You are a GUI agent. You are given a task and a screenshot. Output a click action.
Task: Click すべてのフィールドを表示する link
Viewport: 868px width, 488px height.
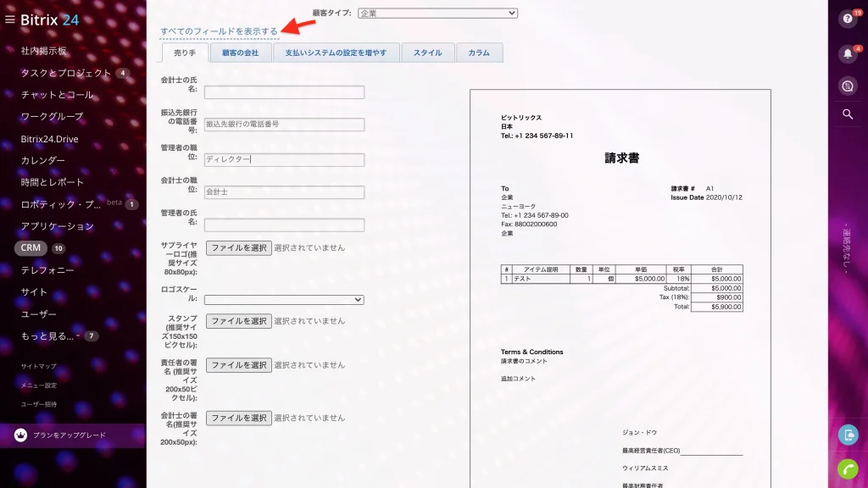pyautogui.click(x=219, y=31)
